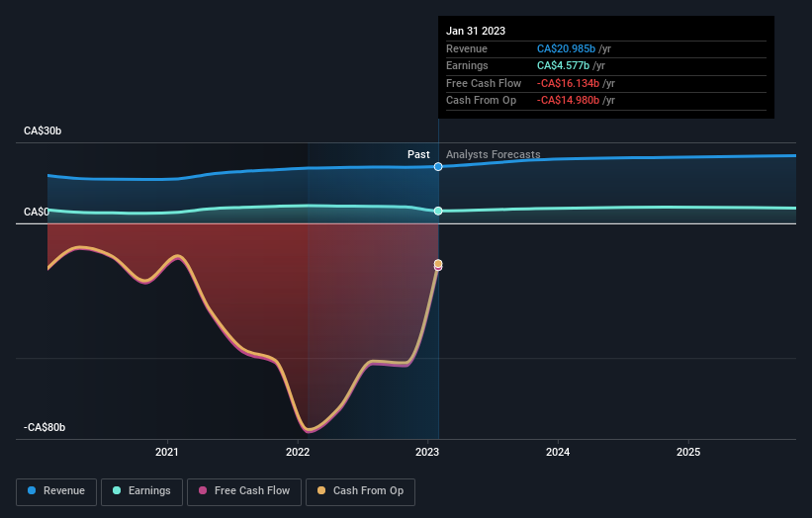
Task: Click the Jan 31 2023 tooltip date
Action: coord(476,31)
